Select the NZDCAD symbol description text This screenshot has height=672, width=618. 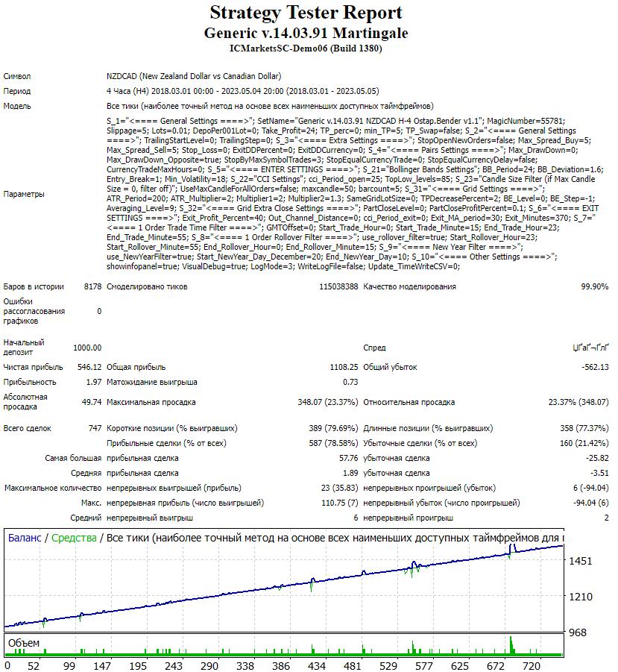194,76
